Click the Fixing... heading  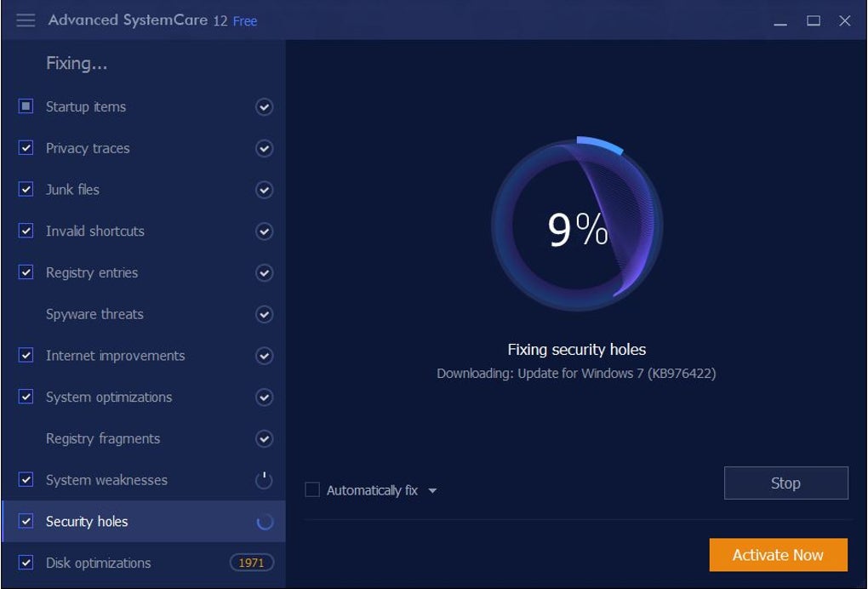(x=77, y=63)
